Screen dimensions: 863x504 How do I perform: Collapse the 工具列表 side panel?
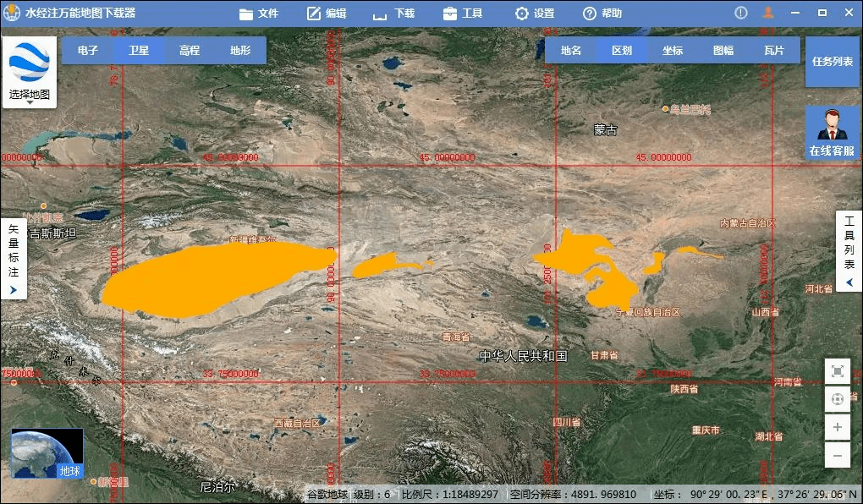849,282
